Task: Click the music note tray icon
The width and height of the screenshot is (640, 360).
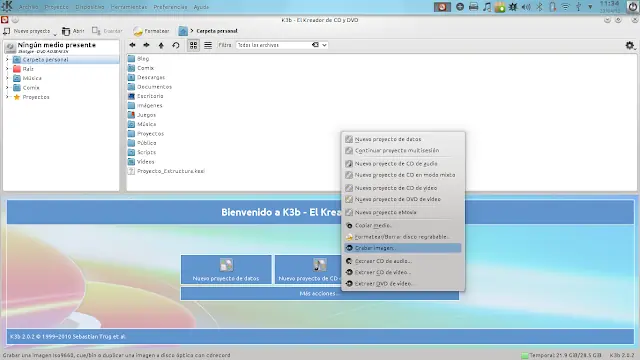Action: coord(487,7)
